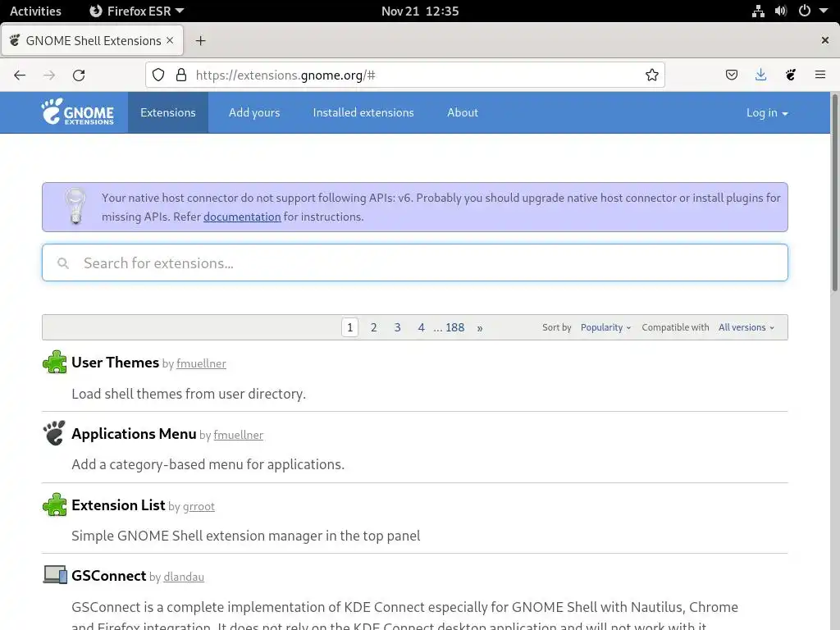
Task: Open the Extension List extension
Action: 118,504
